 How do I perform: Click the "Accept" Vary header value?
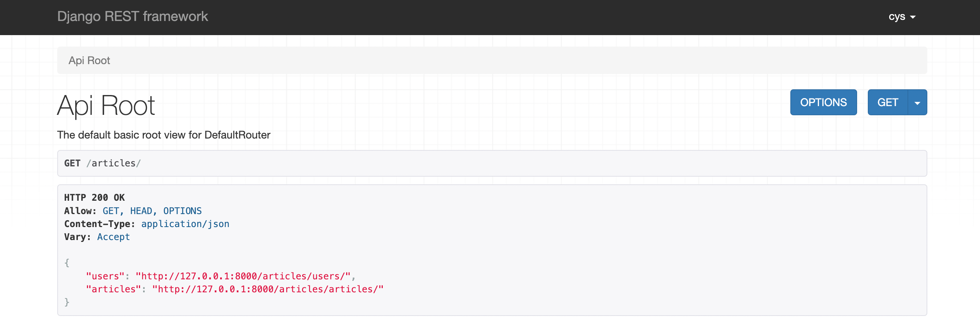[x=114, y=237]
